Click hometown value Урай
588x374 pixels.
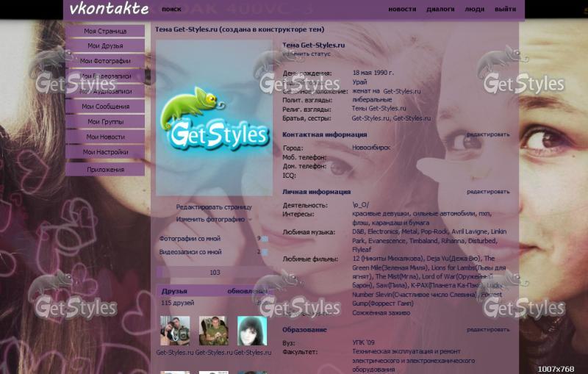click(x=359, y=82)
